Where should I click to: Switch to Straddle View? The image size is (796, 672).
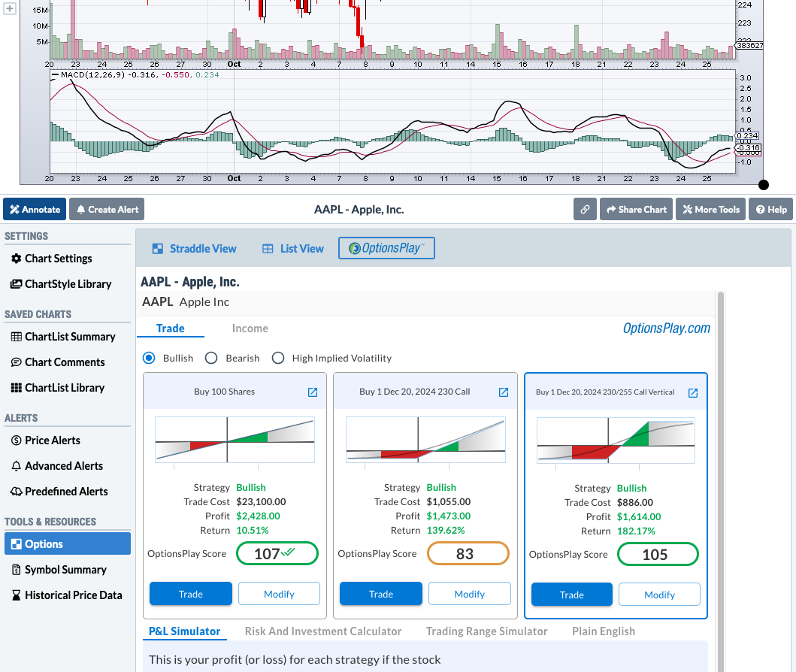tap(194, 249)
